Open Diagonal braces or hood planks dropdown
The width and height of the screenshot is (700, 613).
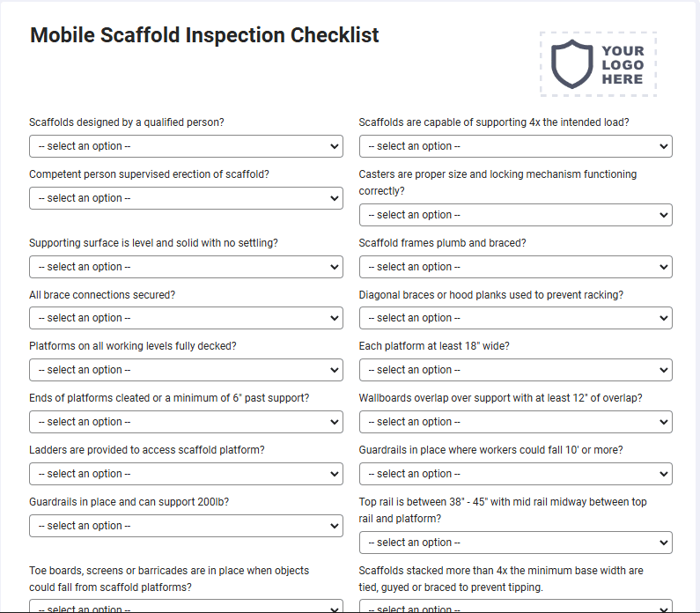(516, 318)
